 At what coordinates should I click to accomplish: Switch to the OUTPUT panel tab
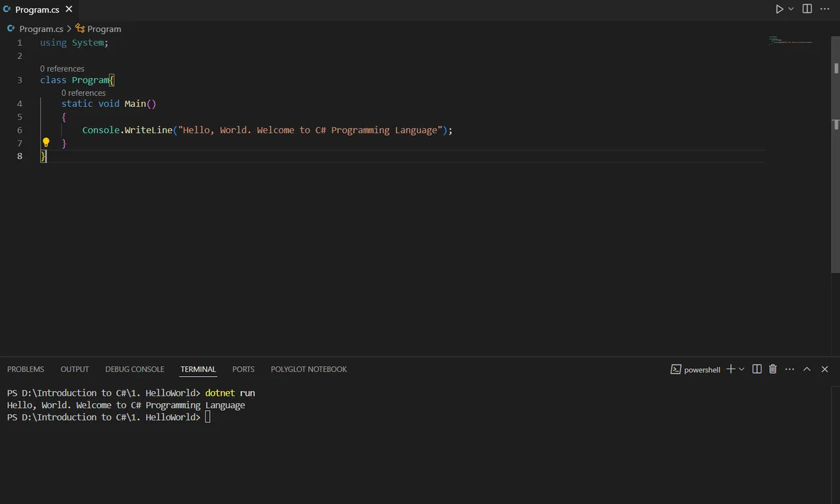(x=75, y=369)
